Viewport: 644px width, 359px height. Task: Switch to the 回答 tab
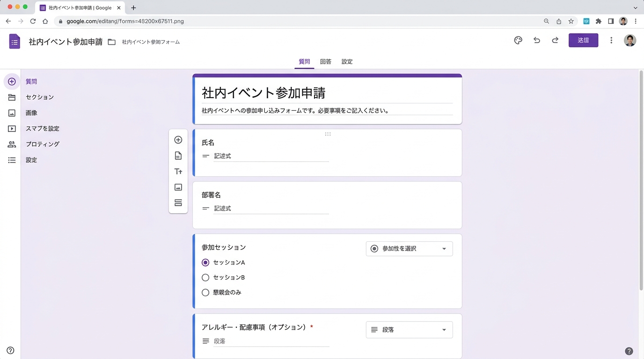point(326,62)
